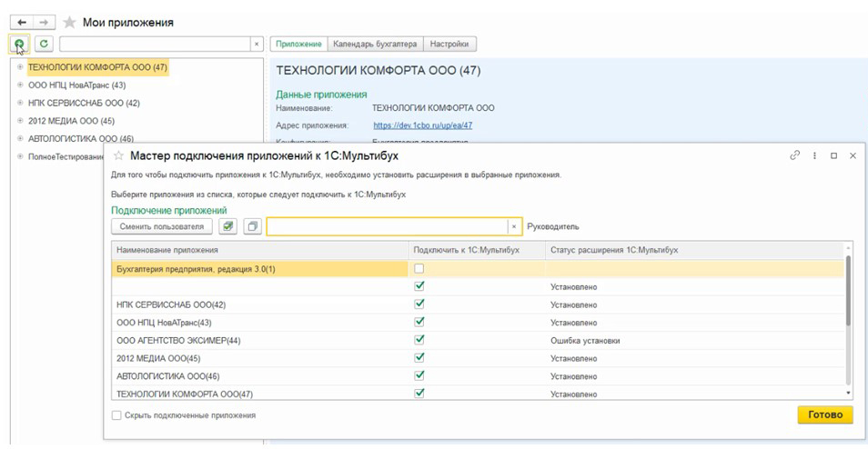Click the Сменить пользователя button
The image size is (868, 449).
click(x=162, y=226)
